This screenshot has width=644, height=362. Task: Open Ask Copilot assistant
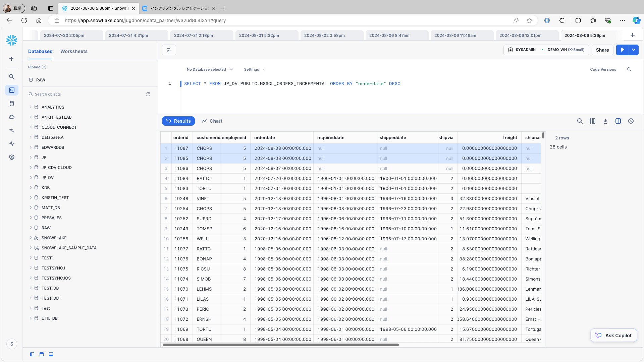(x=613, y=335)
